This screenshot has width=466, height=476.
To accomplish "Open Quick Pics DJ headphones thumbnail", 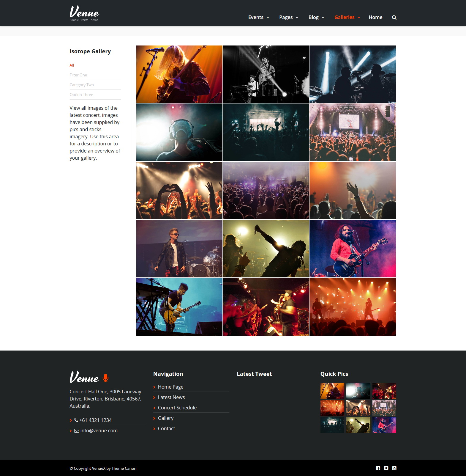I will tap(358, 391).
